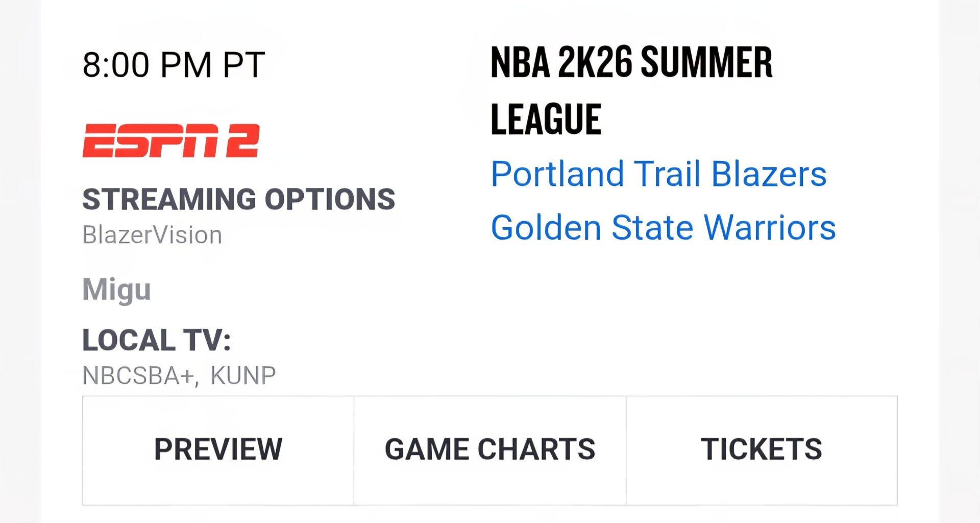The width and height of the screenshot is (980, 523).
Task: Select the 8:00 PM PT game time
Action: 174,63
